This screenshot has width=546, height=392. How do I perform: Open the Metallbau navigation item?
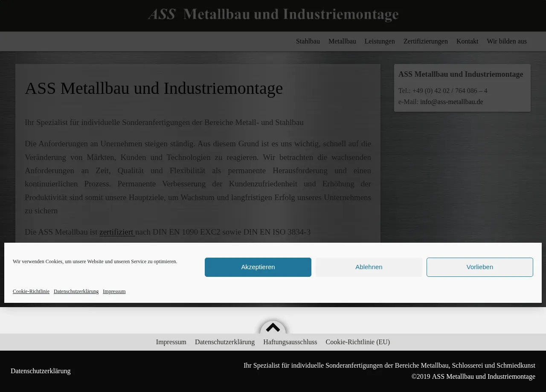pos(342,41)
